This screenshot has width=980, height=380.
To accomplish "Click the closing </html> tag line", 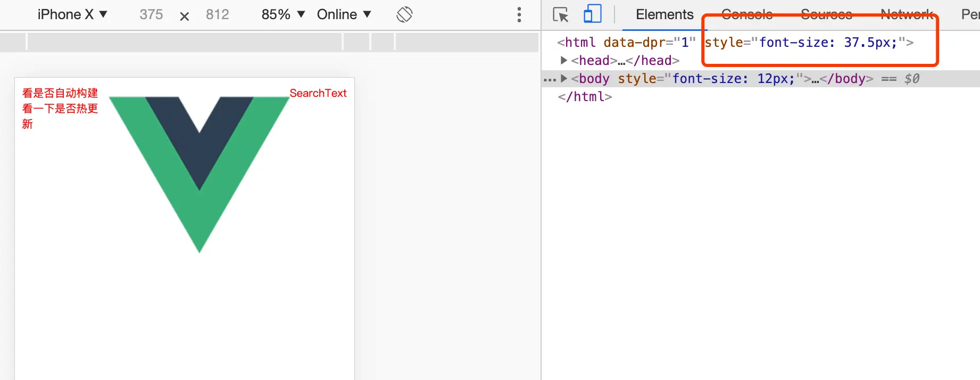I will [x=585, y=96].
